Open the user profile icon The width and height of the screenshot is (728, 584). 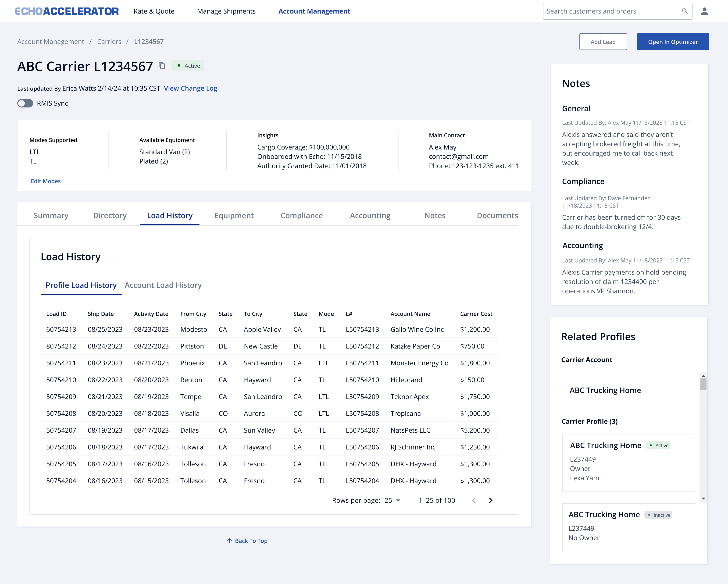[704, 11]
